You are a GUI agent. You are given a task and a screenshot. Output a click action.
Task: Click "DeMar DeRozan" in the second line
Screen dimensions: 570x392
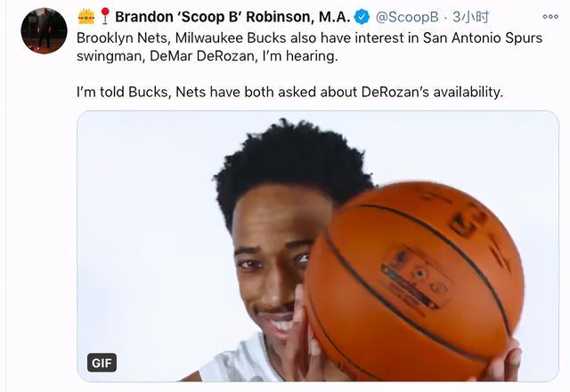[201, 56]
